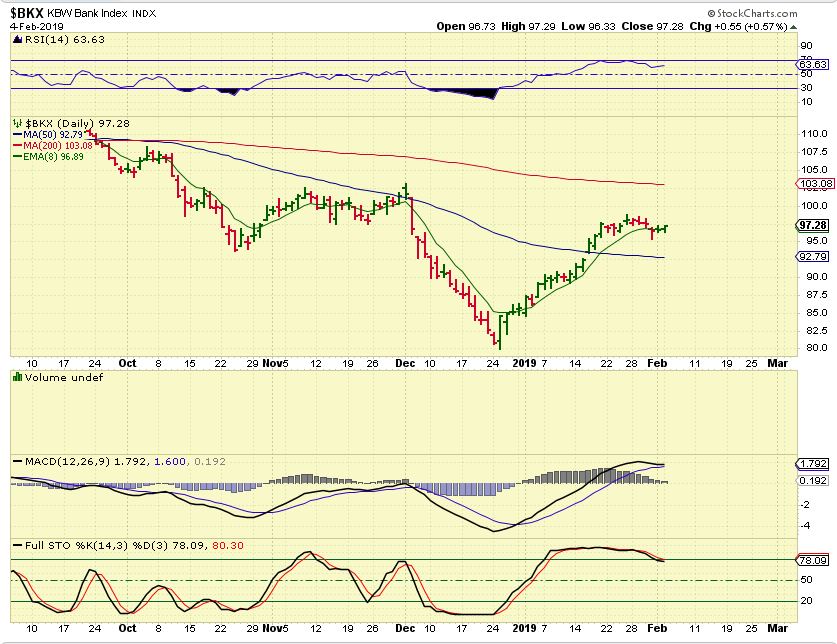
Task: Click the 97.28 last price tag on right axis
Action: [813, 225]
